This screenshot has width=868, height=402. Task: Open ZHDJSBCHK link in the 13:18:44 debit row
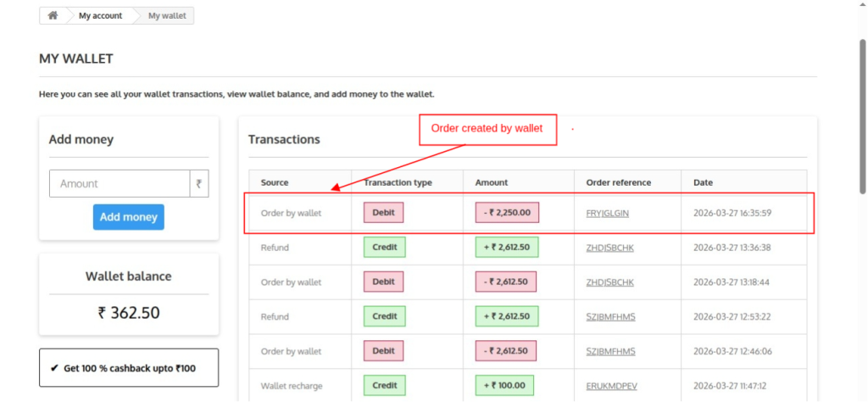point(609,282)
